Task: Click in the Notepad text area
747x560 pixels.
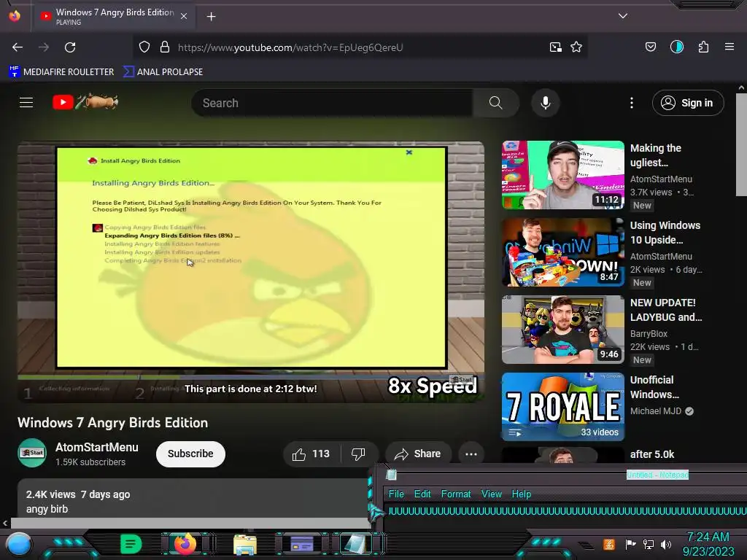Action: (x=567, y=517)
